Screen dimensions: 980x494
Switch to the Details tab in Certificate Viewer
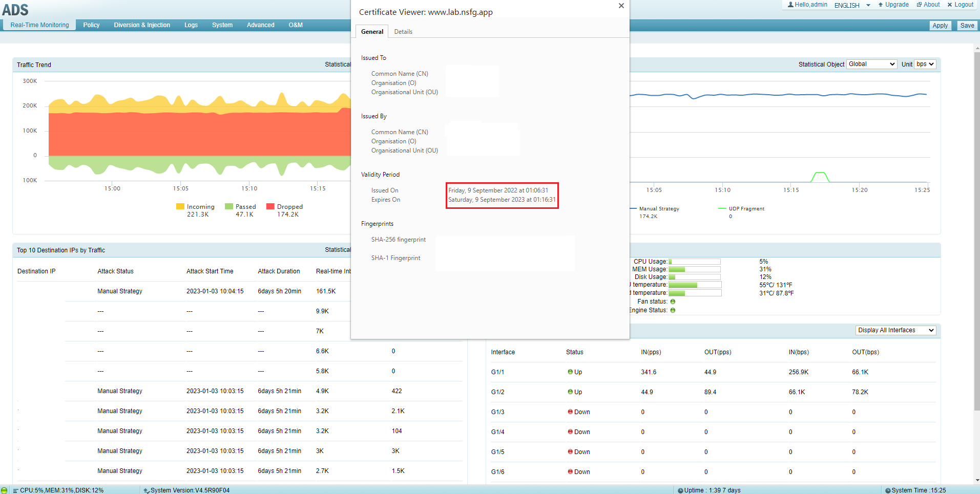[403, 32]
